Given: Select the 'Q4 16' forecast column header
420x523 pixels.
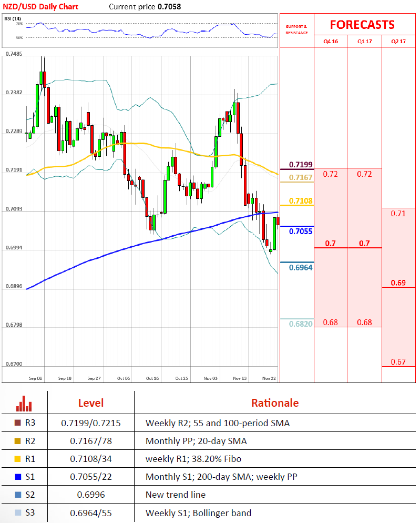Looking at the screenshot, I should click(x=331, y=42).
